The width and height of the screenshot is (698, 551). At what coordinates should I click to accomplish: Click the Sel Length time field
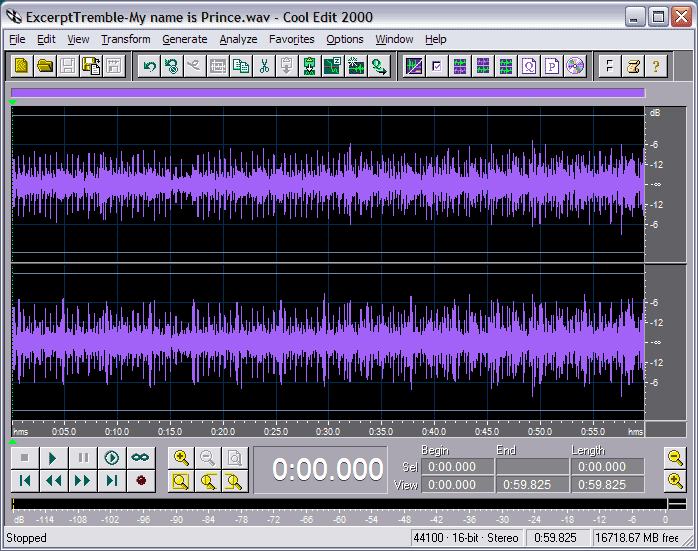coord(608,467)
